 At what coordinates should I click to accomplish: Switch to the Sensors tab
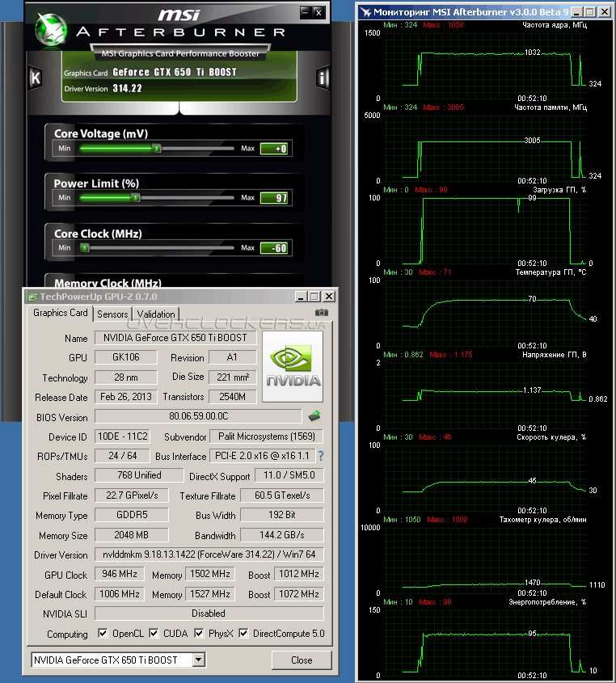point(112,314)
